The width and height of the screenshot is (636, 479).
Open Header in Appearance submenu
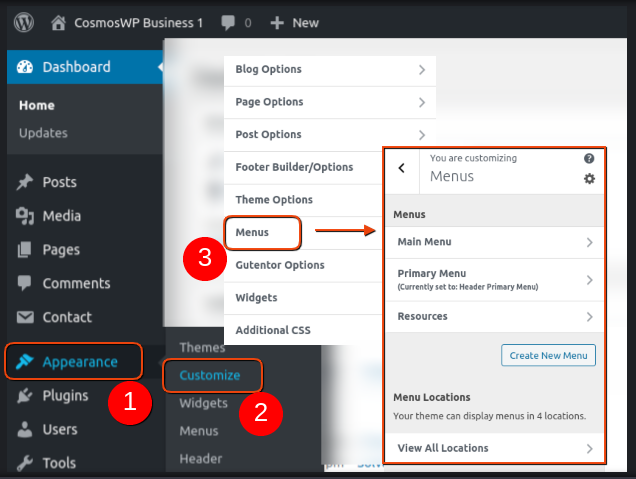click(x=201, y=459)
